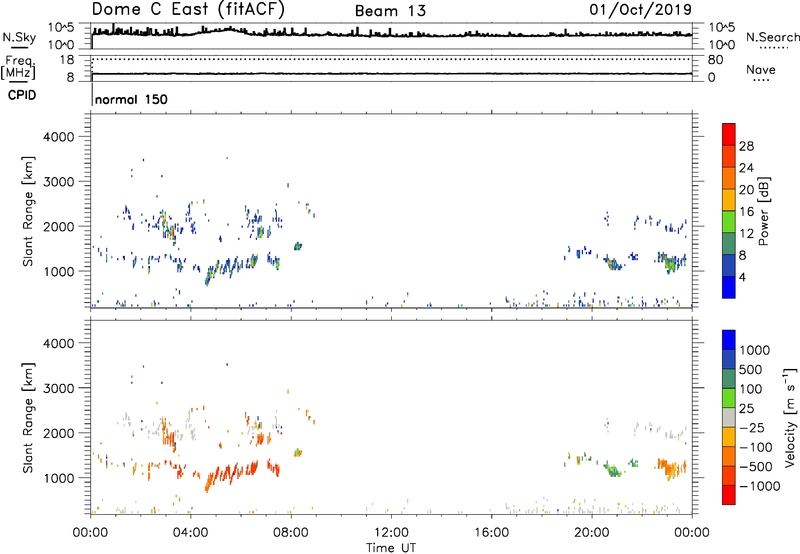Click the 'Velocity [m s-1]' colorbar title
This screenshot has height=554, width=800.
click(790, 417)
